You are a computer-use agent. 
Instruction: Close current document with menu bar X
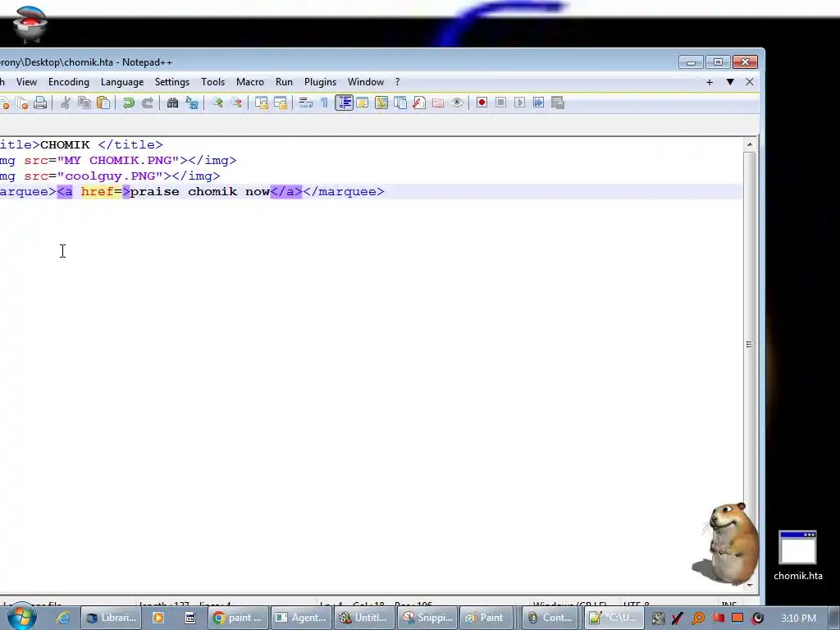click(750, 82)
